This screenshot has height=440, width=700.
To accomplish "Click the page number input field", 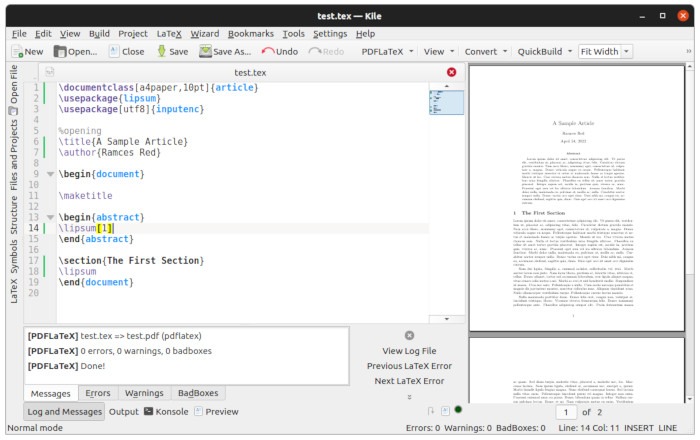I will (x=566, y=412).
